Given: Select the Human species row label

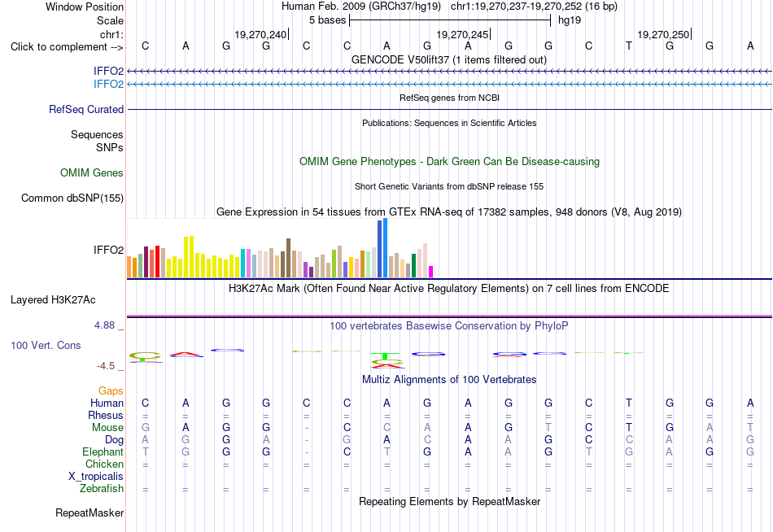Looking at the screenshot, I should (107, 403).
